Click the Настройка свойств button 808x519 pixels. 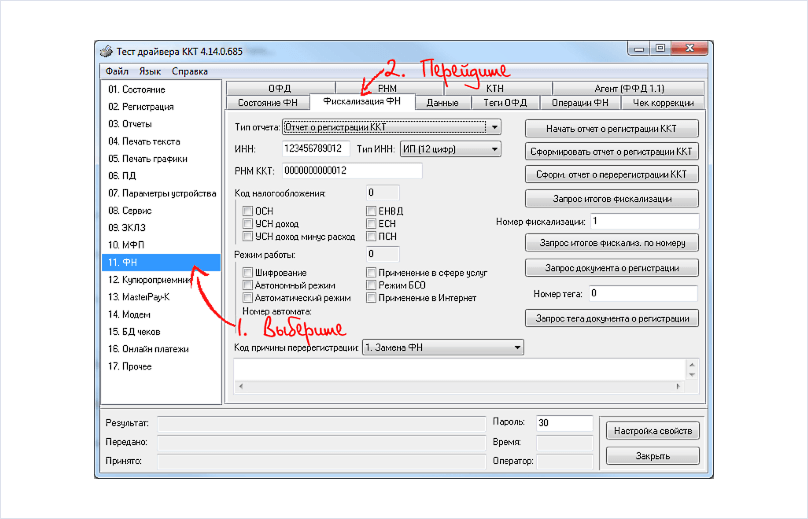click(652, 430)
